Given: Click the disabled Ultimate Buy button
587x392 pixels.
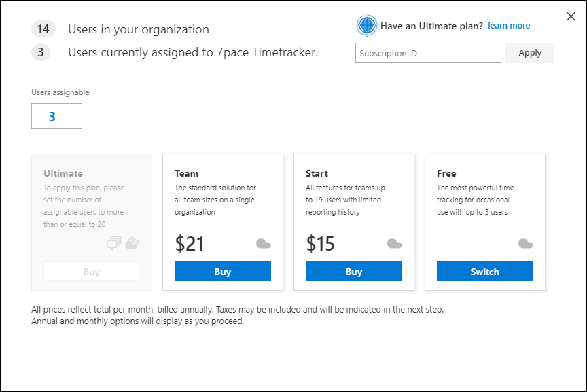Looking at the screenshot, I should click(92, 271).
